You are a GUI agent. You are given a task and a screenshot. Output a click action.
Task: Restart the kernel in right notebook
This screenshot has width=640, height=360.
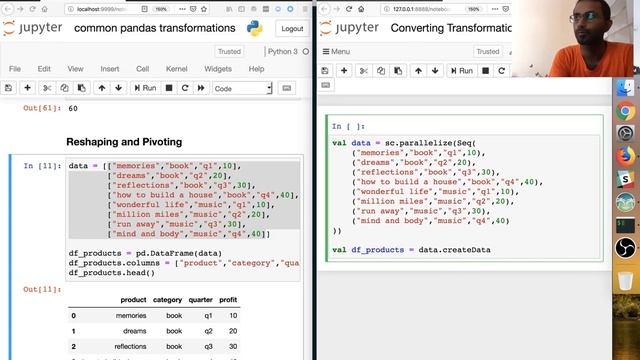click(x=501, y=71)
